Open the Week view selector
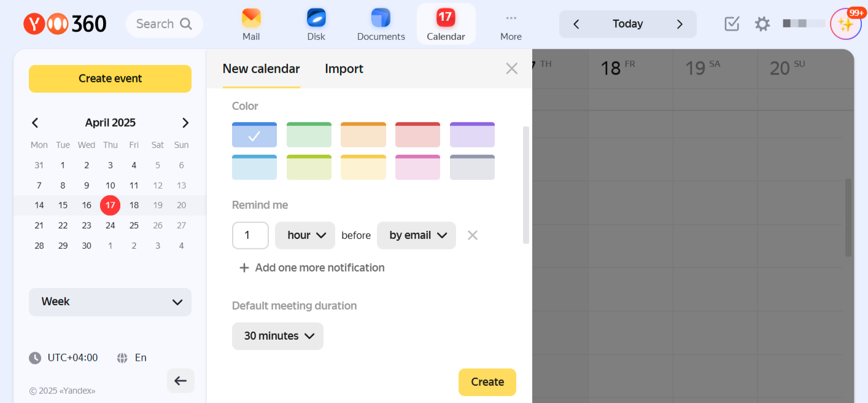Viewport: 868px width, 403px height. [110, 302]
